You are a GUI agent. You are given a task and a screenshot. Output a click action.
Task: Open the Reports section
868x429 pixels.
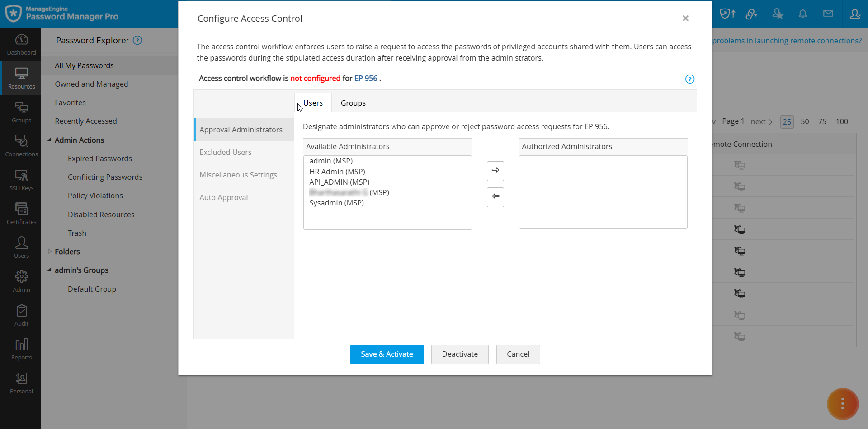click(21, 349)
